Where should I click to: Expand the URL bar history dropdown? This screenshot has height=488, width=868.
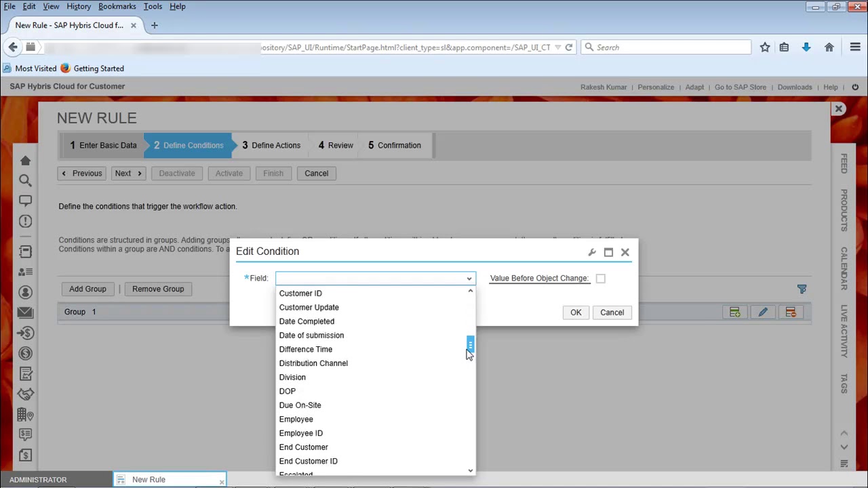click(x=557, y=47)
